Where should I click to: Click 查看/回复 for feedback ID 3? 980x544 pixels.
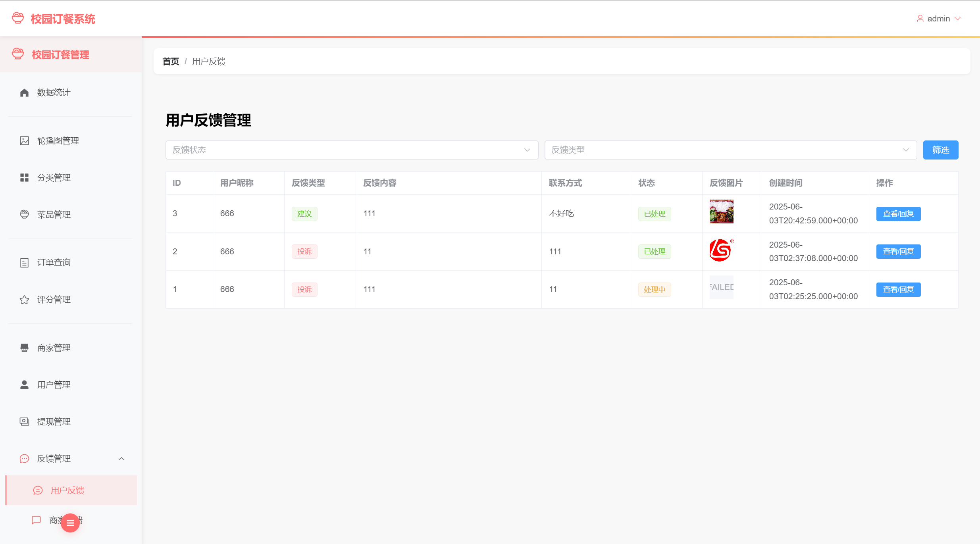[898, 214]
